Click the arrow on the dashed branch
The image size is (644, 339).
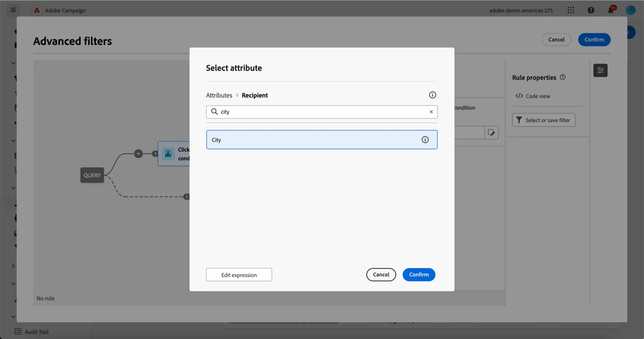point(187,197)
